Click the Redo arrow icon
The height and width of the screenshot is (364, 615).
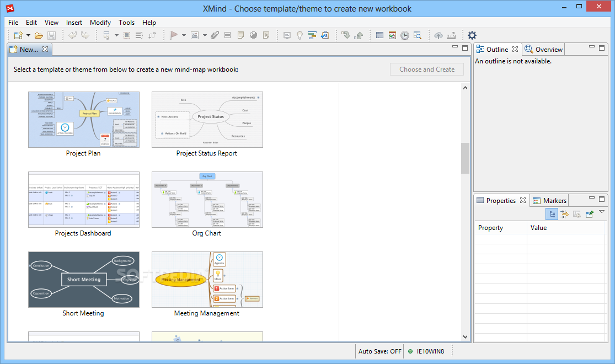click(85, 35)
